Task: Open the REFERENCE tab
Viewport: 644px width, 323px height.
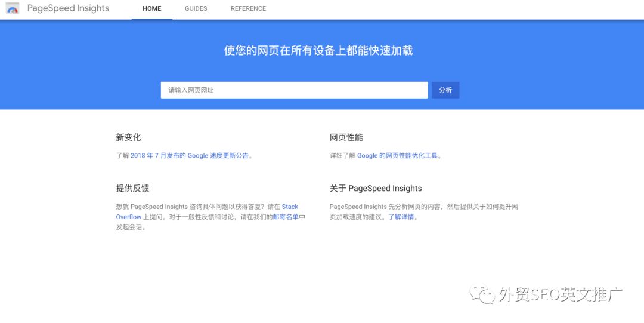Action: click(249, 8)
